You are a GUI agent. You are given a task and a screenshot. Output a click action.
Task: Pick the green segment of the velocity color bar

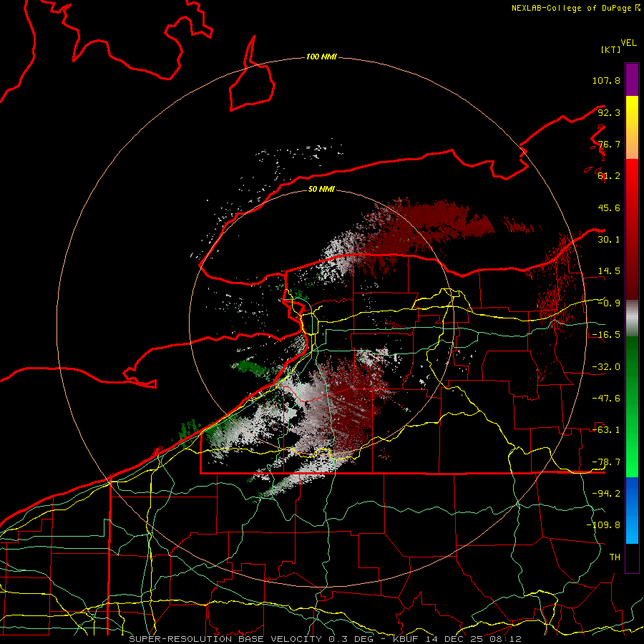coord(632,406)
